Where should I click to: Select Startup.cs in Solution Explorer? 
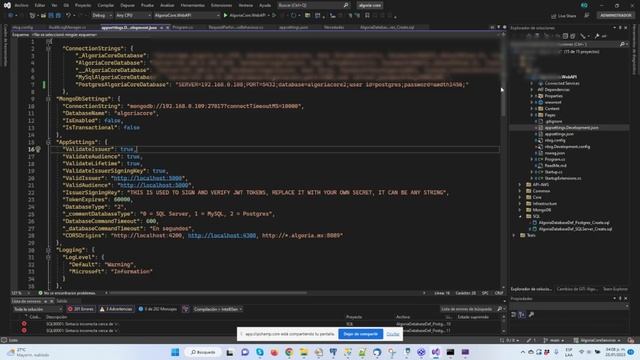point(553,172)
